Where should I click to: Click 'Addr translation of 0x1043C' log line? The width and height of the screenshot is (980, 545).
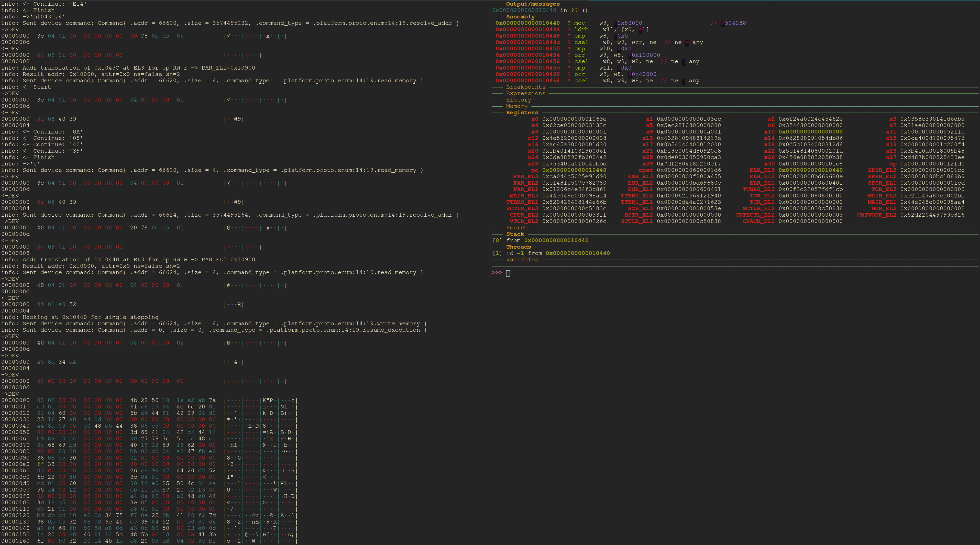click(x=128, y=68)
